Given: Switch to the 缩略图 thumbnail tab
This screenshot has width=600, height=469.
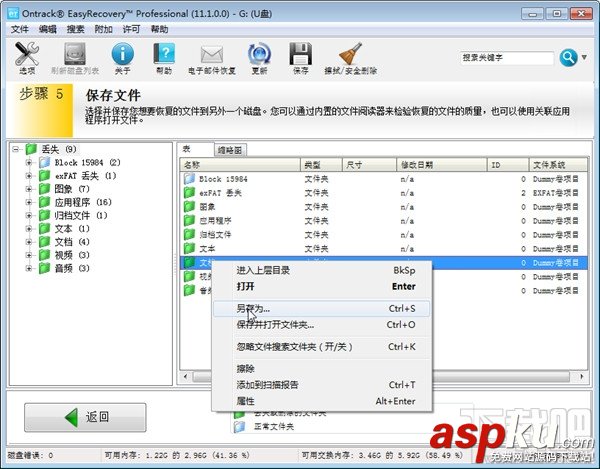Looking at the screenshot, I should [x=230, y=150].
